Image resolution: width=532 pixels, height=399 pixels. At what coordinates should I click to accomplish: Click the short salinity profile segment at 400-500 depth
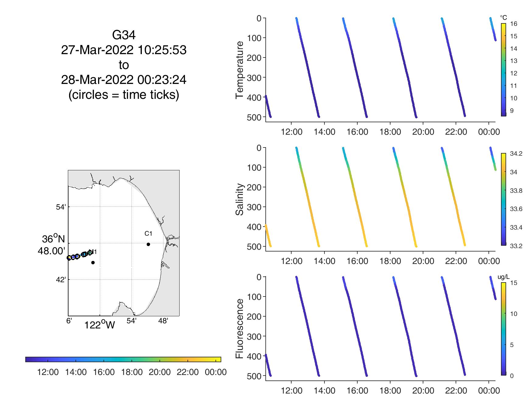click(x=268, y=236)
